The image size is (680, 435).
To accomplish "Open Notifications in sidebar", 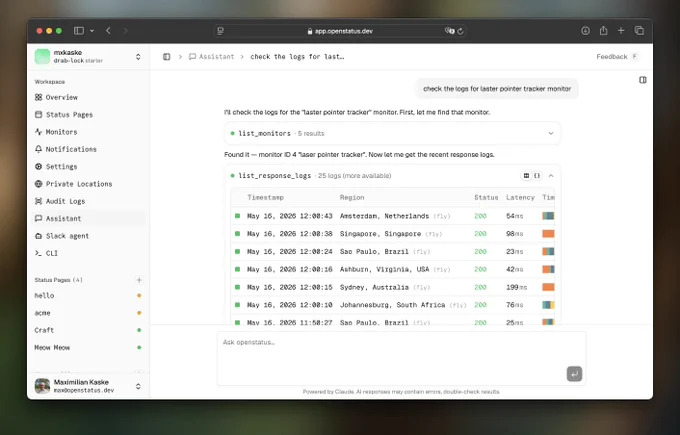I will 88,149.
